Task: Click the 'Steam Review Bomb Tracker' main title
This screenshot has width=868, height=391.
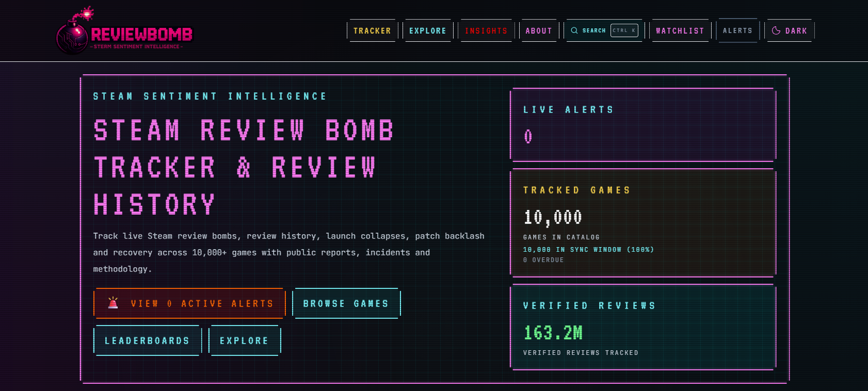Action: point(244,167)
